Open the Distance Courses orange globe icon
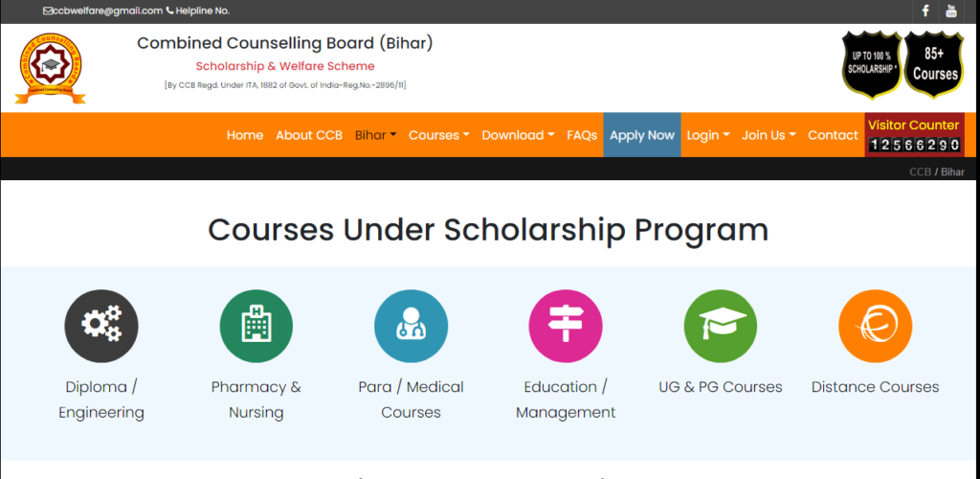Viewport: 980px width, 479px height. pos(875,327)
